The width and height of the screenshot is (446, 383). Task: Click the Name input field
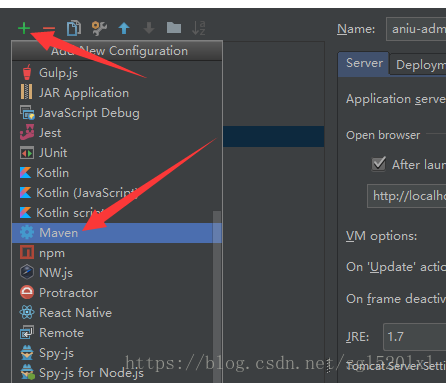[416, 29]
